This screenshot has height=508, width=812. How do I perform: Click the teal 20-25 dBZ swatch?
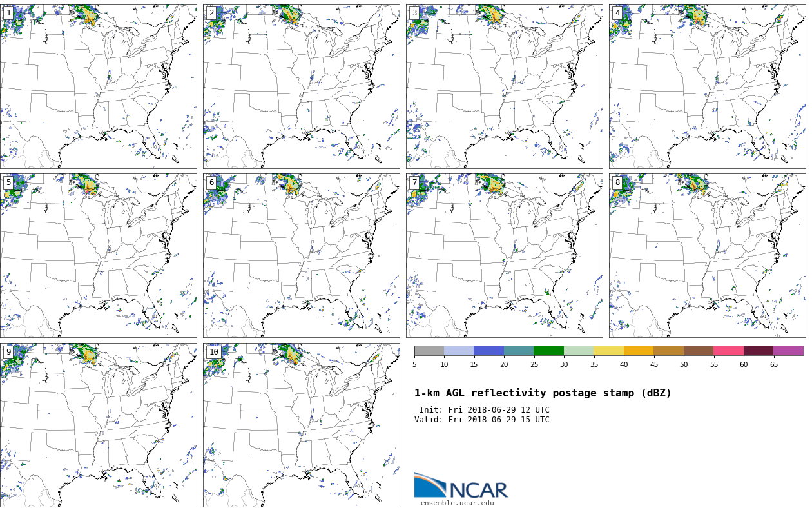pos(519,351)
